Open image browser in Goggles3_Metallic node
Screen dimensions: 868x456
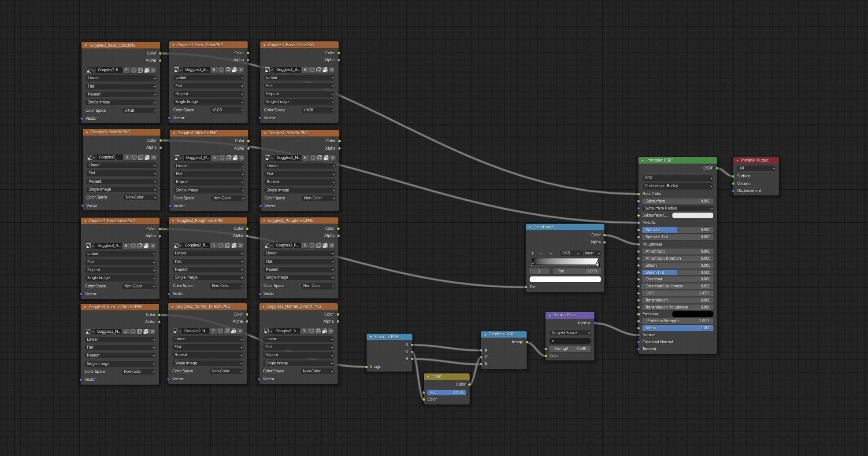click(x=91, y=157)
